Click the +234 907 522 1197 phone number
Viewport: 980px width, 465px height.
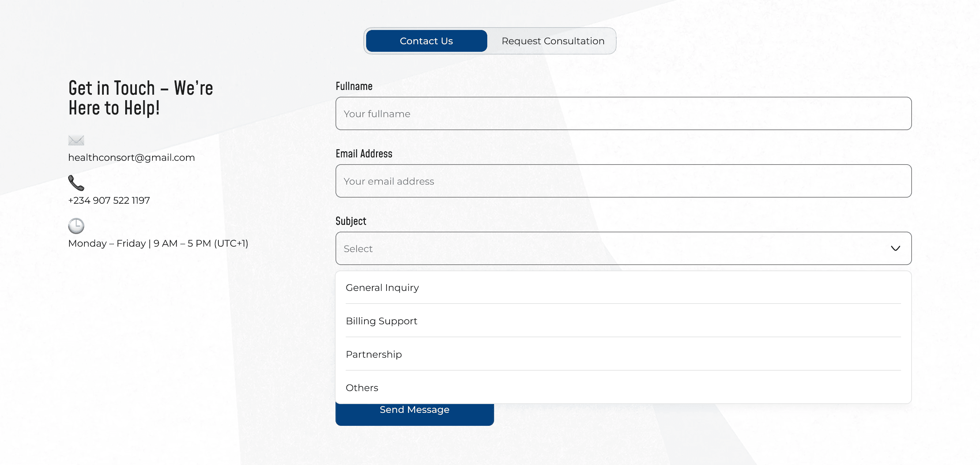[109, 200]
